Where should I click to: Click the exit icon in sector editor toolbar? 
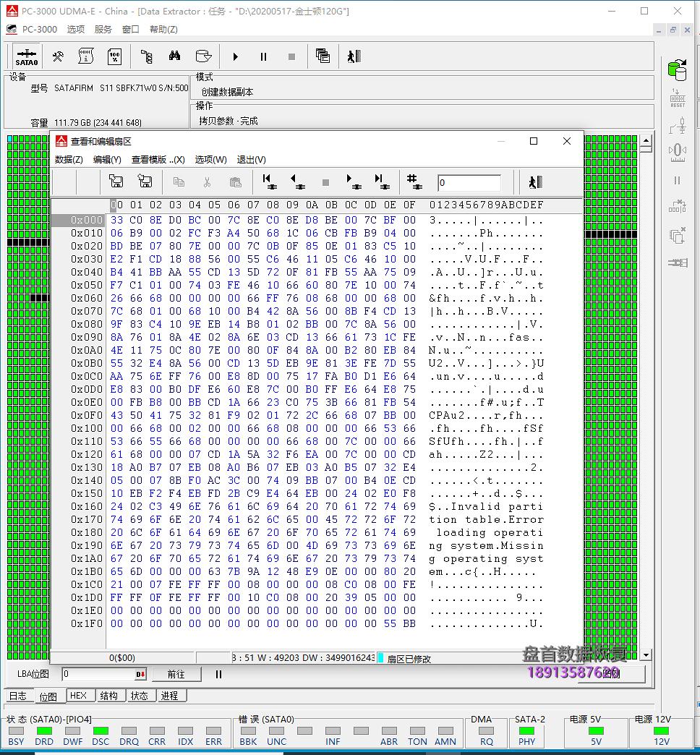(x=535, y=182)
